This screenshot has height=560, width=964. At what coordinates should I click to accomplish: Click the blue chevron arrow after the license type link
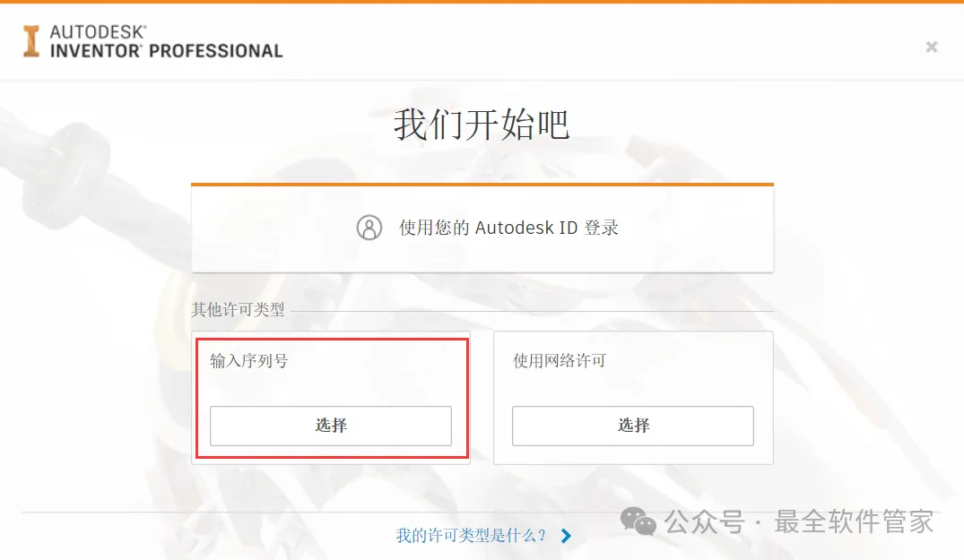tap(566, 536)
